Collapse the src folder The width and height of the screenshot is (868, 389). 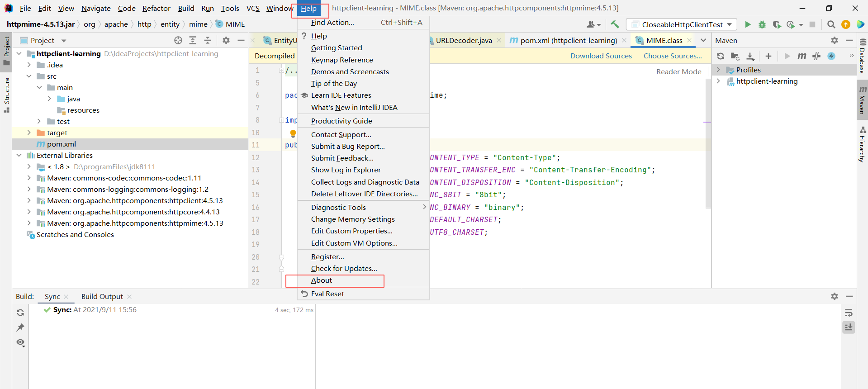pyautogui.click(x=29, y=76)
